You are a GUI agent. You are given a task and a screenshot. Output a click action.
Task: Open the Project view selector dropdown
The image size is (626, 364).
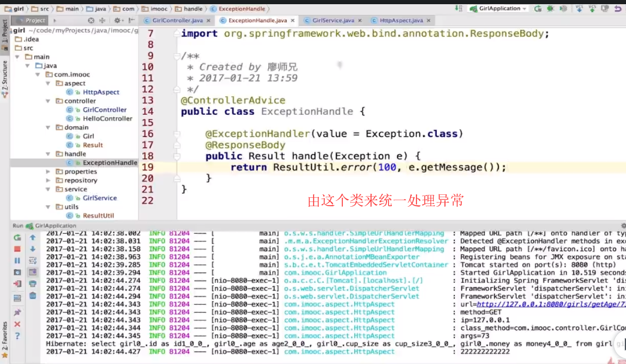[x=54, y=20]
